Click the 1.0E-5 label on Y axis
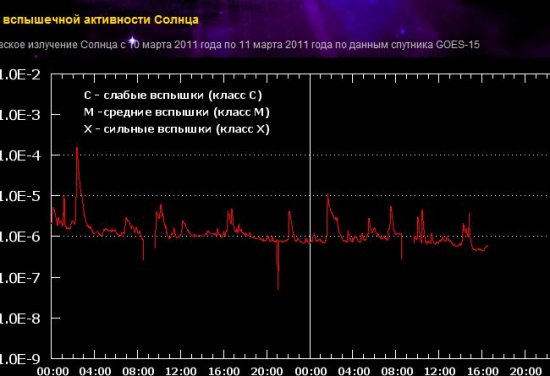Viewport: 550px width, 376px height. pos(20,196)
